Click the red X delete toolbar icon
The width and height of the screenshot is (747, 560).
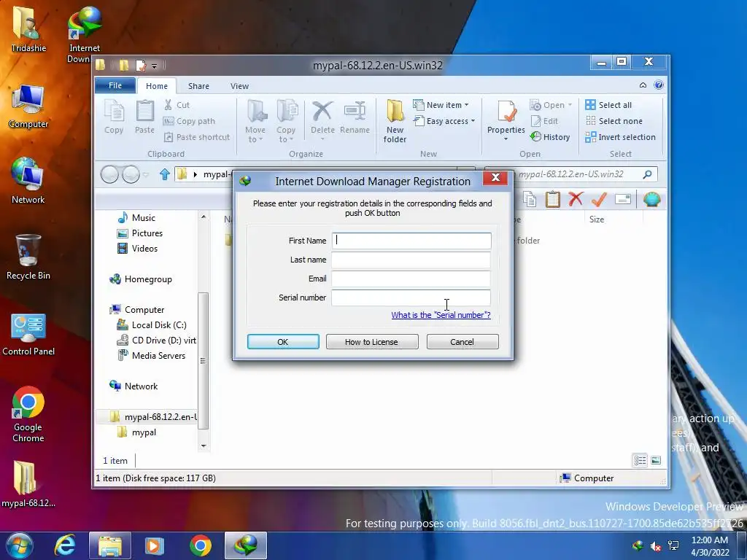576,199
